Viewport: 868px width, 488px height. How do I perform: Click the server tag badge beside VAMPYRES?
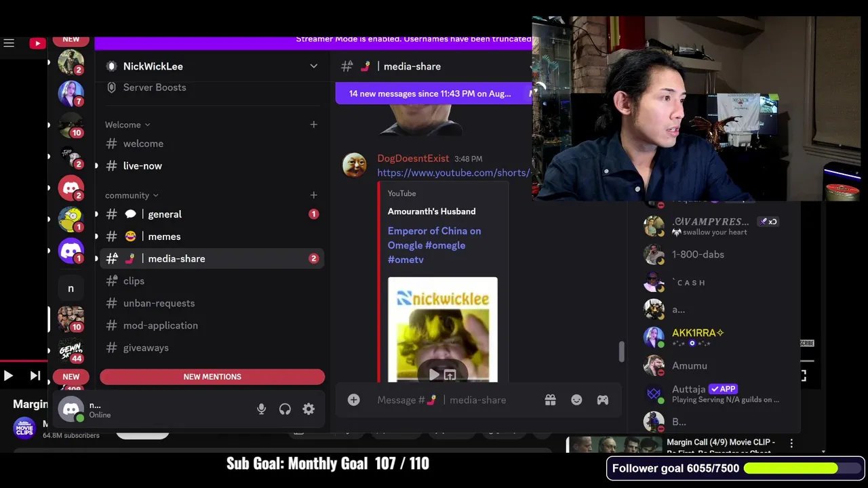coord(768,222)
